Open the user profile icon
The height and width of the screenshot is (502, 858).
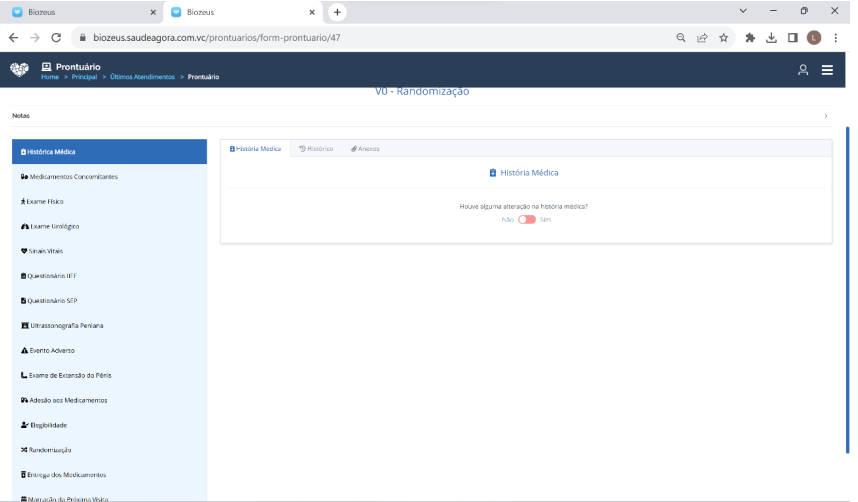pyautogui.click(x=802, y=70)
